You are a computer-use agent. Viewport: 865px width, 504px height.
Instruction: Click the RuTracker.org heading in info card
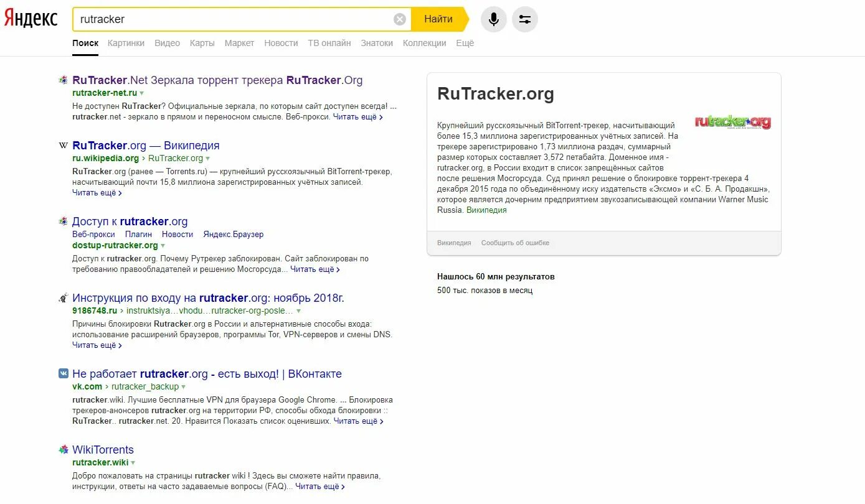(496, 94)
